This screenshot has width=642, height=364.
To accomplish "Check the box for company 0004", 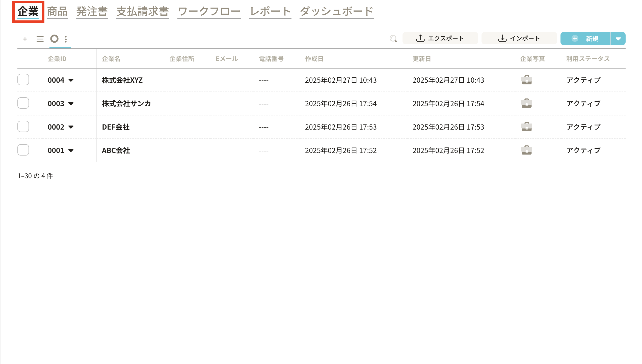I will [23, 80].
